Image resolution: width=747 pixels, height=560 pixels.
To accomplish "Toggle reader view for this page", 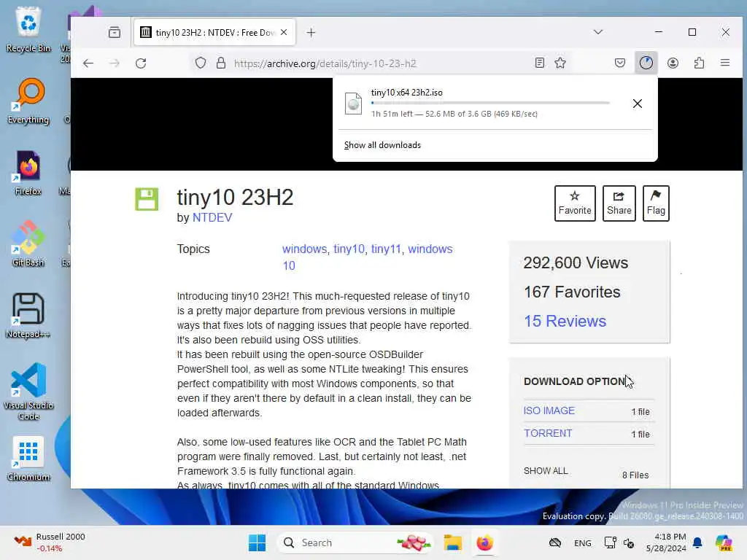I will pos(539,63).
